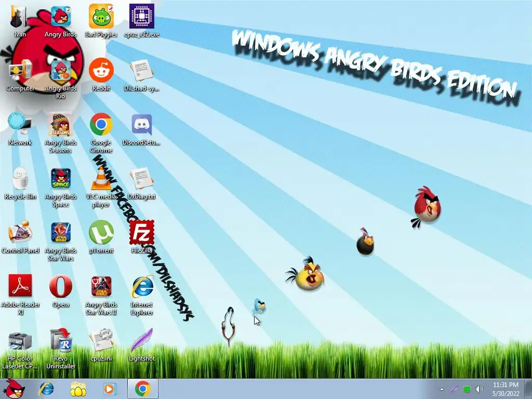This screenshot has height=399, width=532.
Task: Launch the Lightshot desktop shortcut
Action: click(x=141, y=340)
